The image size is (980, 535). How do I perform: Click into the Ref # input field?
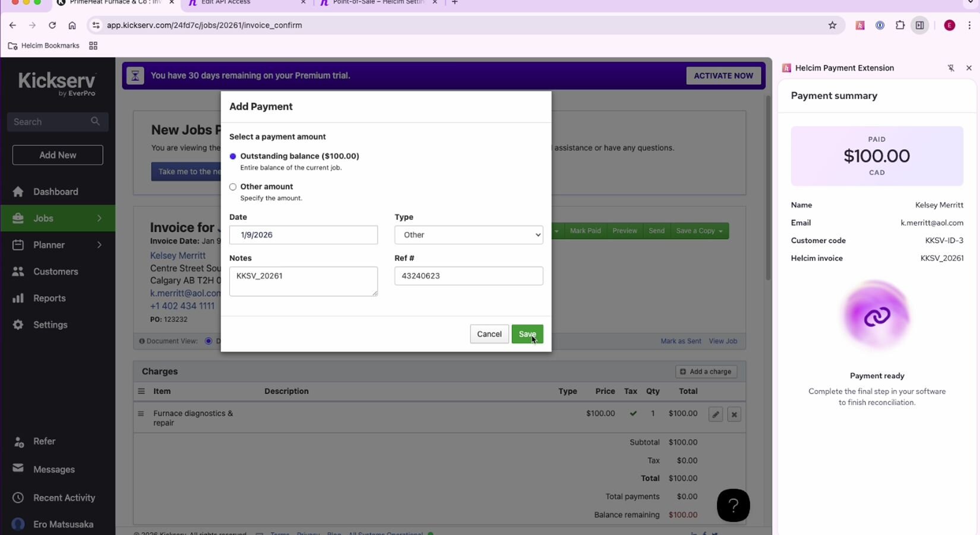pos(468,276)
